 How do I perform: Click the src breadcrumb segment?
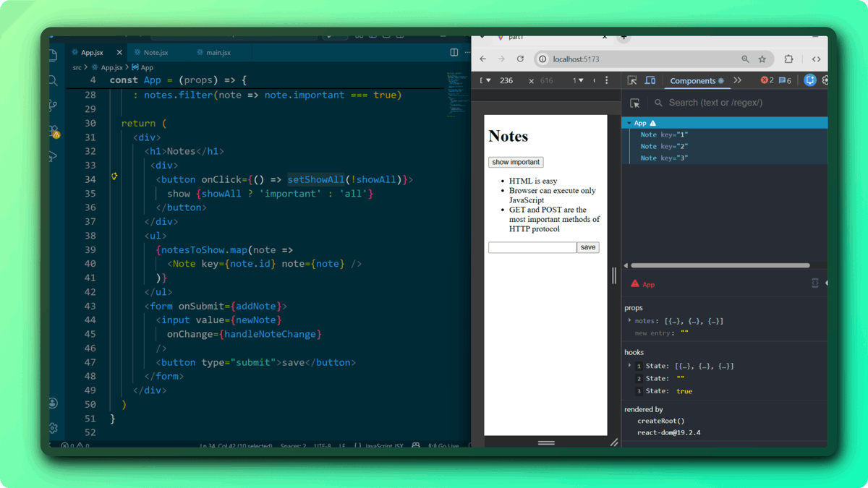(77, 67)
